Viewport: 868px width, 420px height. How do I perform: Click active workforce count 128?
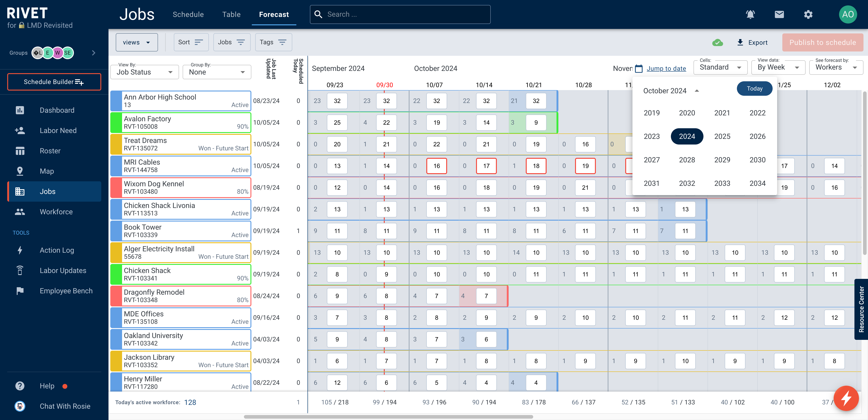190,402
